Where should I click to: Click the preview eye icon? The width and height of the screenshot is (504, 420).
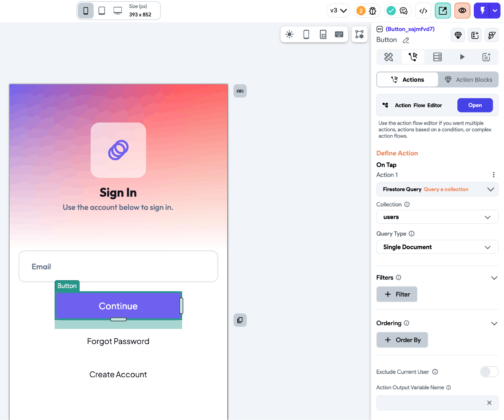462,11
